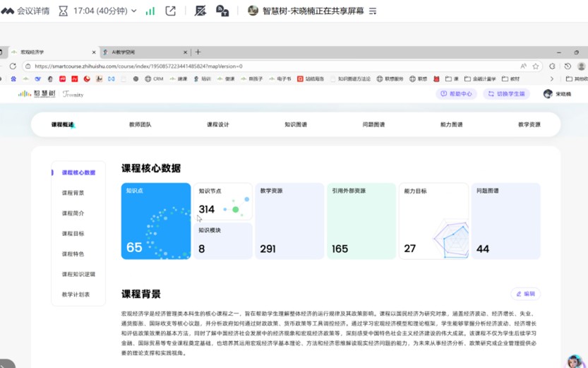Expand the meeting duration dropdown arrow
Image resolution: width=588 pixels, height=368 pixels.
(x=135, y=11)
